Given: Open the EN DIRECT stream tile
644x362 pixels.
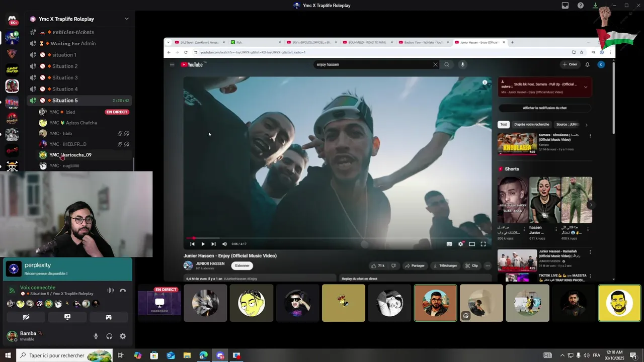Looking at the screenshot, I should point(159,303).
